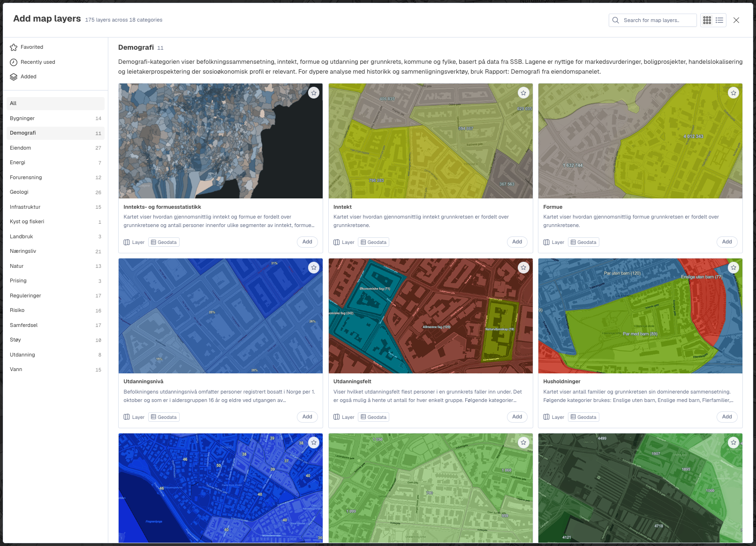Select the Risiko category

55,310
